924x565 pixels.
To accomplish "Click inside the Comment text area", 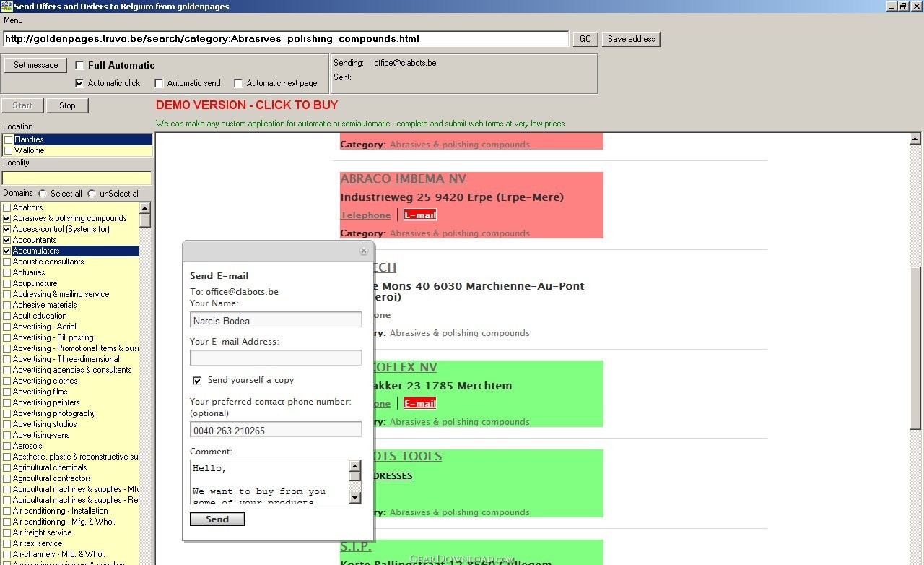I will point(270,482).
